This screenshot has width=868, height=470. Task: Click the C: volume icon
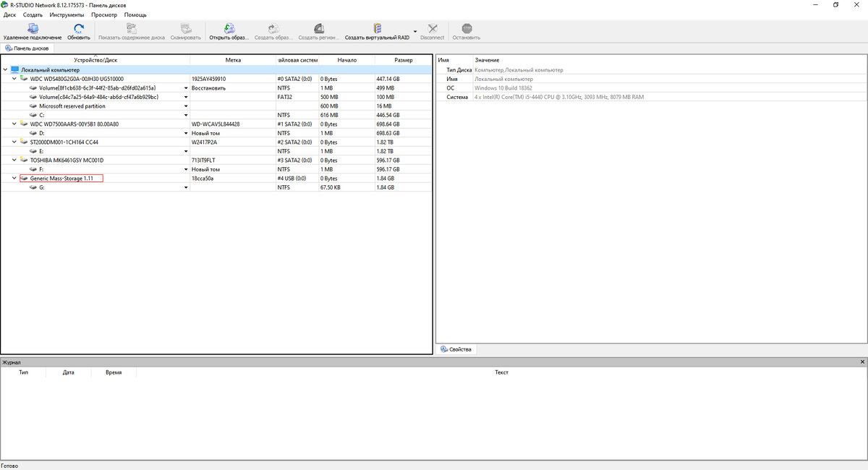[x=33, y=115]
